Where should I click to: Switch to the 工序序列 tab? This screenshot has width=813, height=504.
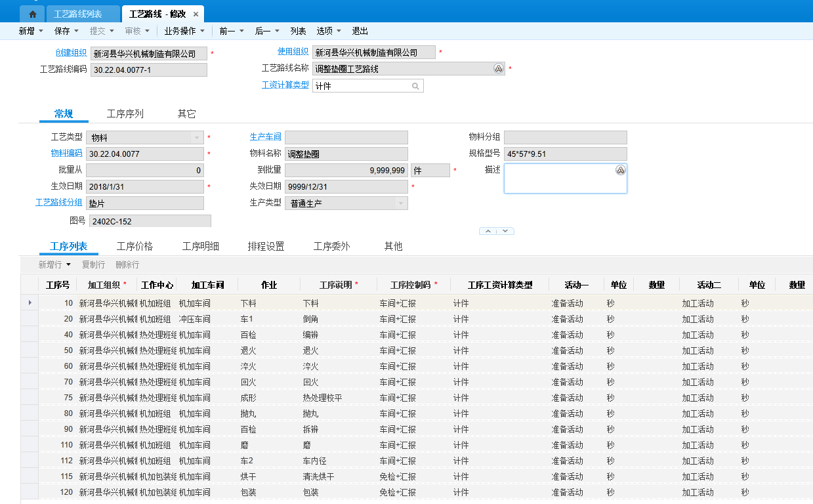tap(125, 114)
